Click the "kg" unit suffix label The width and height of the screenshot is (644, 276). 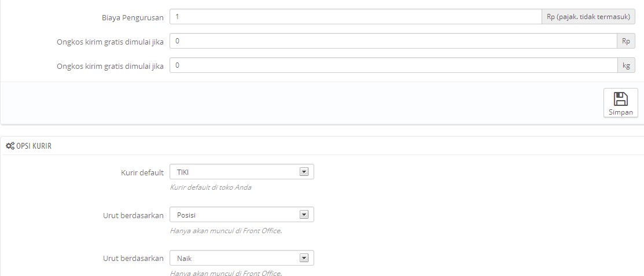coord(625,65)
